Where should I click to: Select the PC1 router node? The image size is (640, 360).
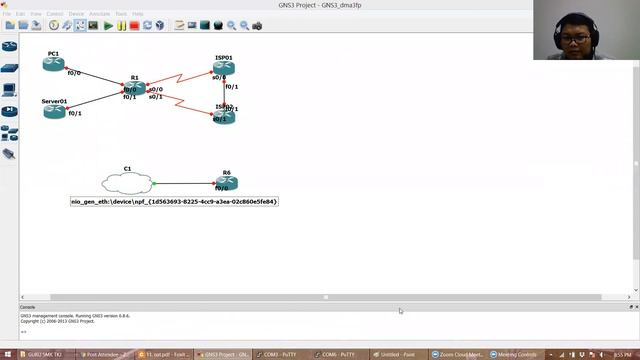[x=53, y=64]
